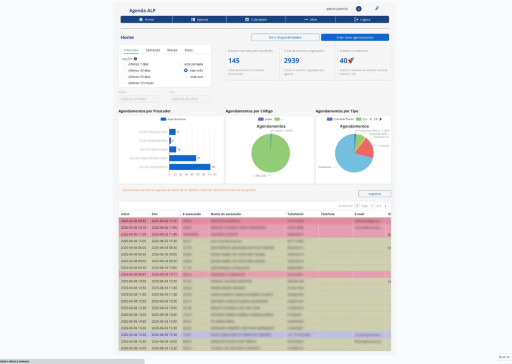Select the 'este mês' radio option

[186, 70]
